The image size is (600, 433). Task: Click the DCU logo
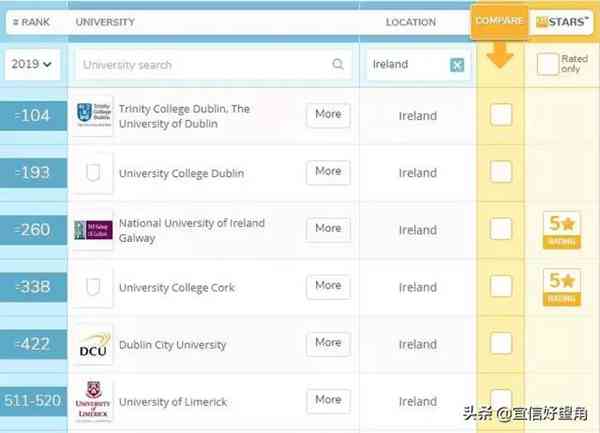(x=95, y=345)
